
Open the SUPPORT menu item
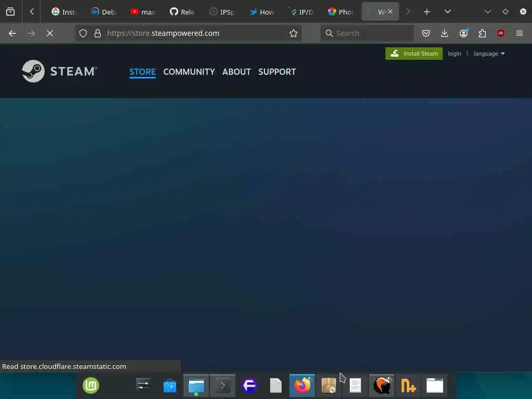coord(277,72)
